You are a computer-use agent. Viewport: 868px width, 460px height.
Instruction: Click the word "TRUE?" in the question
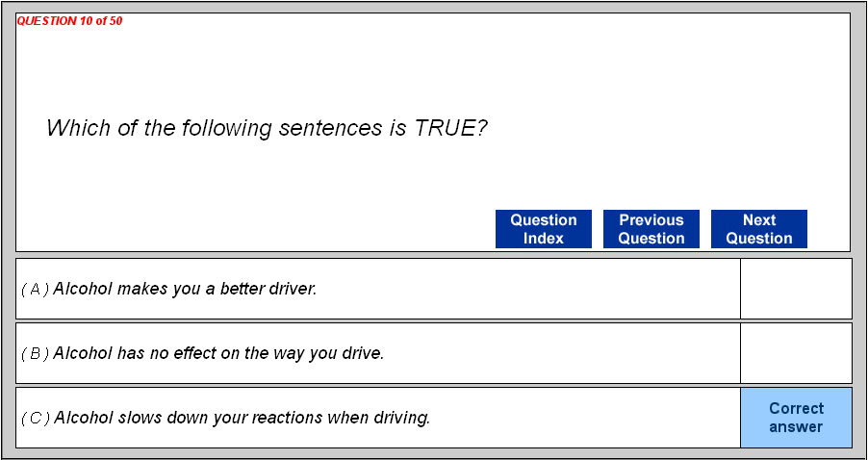pos(450,128)
